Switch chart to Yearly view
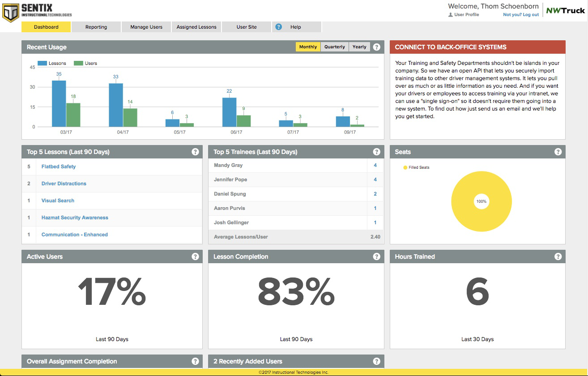 pos(359,47)
